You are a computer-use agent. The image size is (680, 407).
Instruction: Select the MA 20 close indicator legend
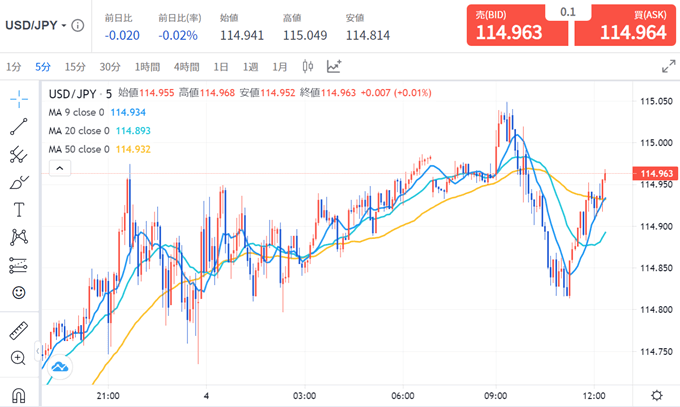click(100, 131)
